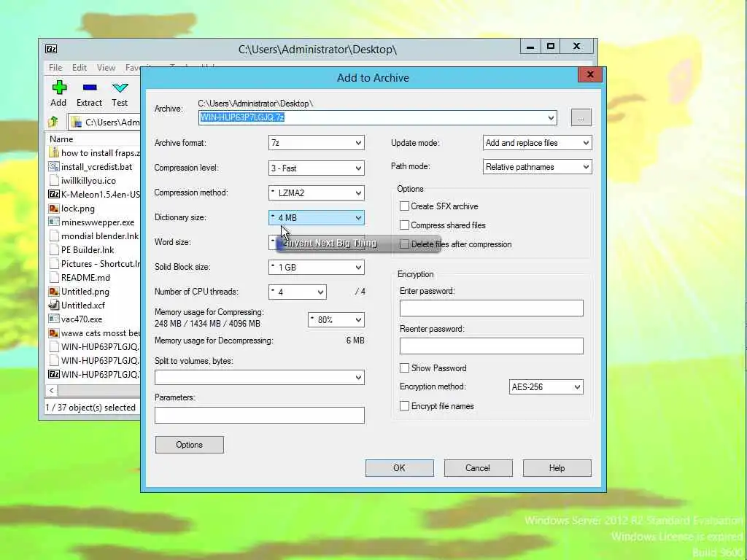
Task: Select install_vcredist.bat icon
Action: [x=54, y=167]
